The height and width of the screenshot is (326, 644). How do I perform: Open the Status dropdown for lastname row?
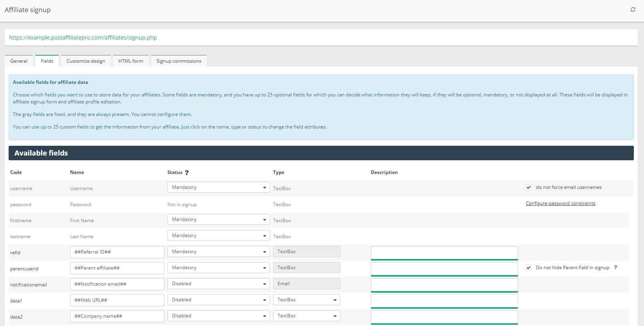(218, 235)
